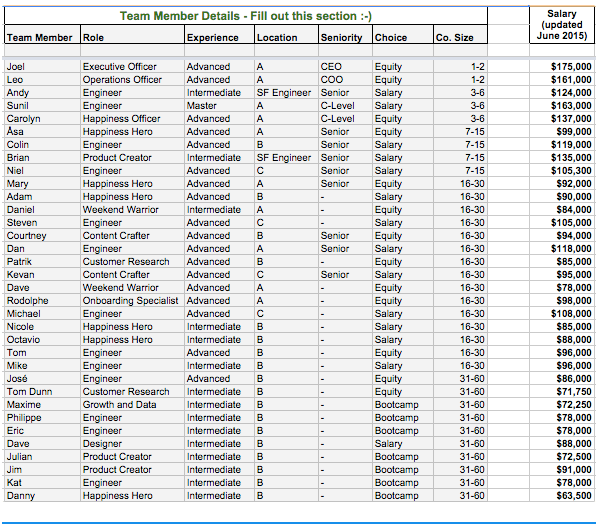The width and height of the screenshot is (600, 524).
Task: Click the name cell Tom Dunn
Action: 42,392
